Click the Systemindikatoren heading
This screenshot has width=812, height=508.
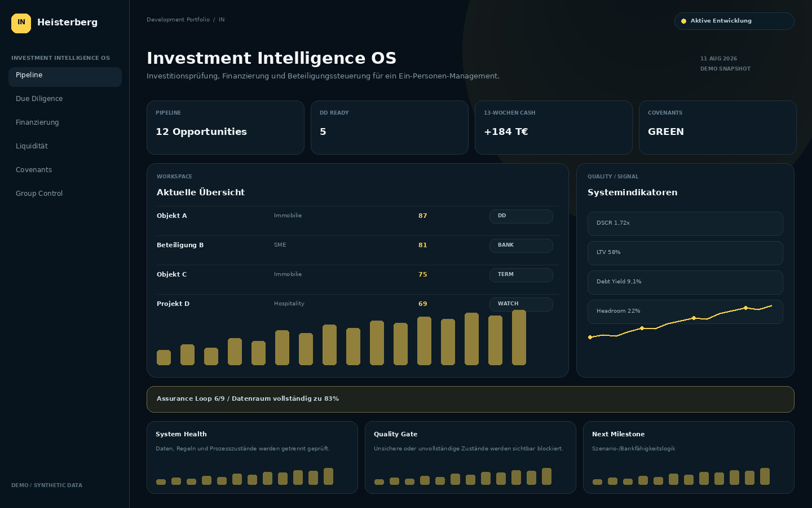click(x=633, y=192)
